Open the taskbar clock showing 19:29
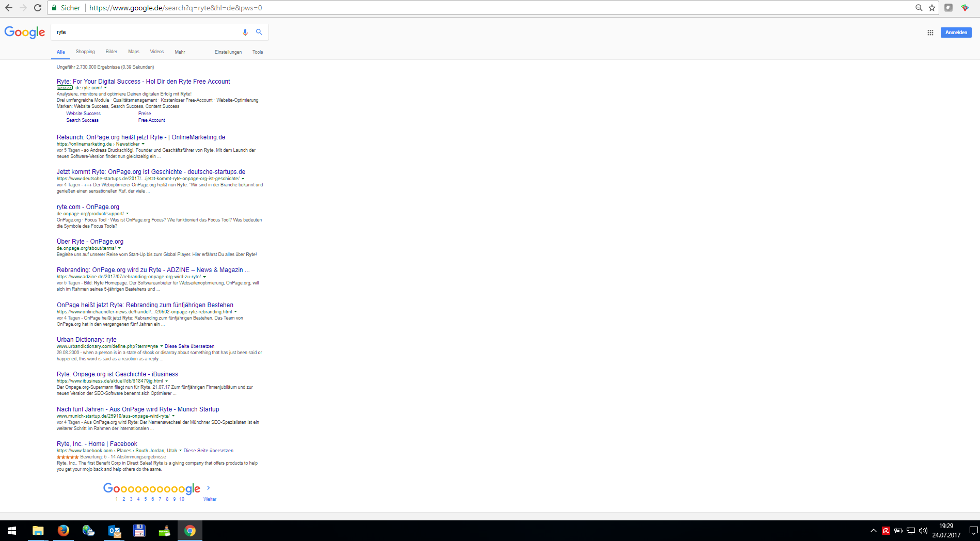980x541 pixels. click(946, 531)
